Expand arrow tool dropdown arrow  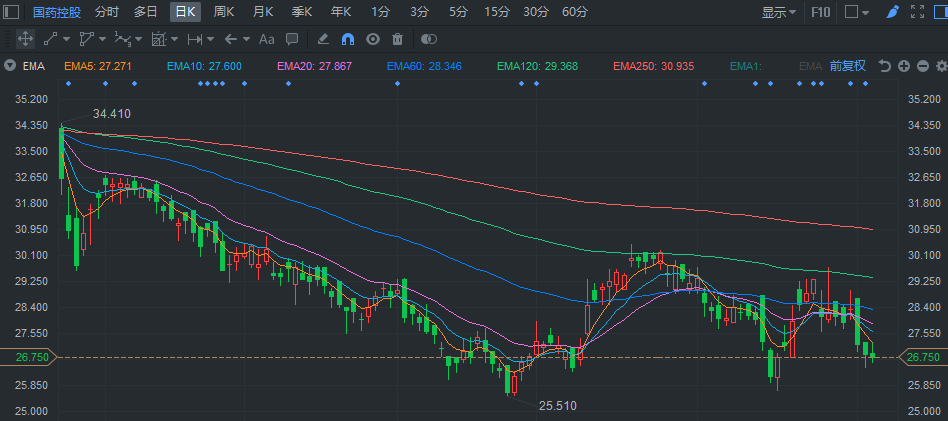(x=247, y=39)
